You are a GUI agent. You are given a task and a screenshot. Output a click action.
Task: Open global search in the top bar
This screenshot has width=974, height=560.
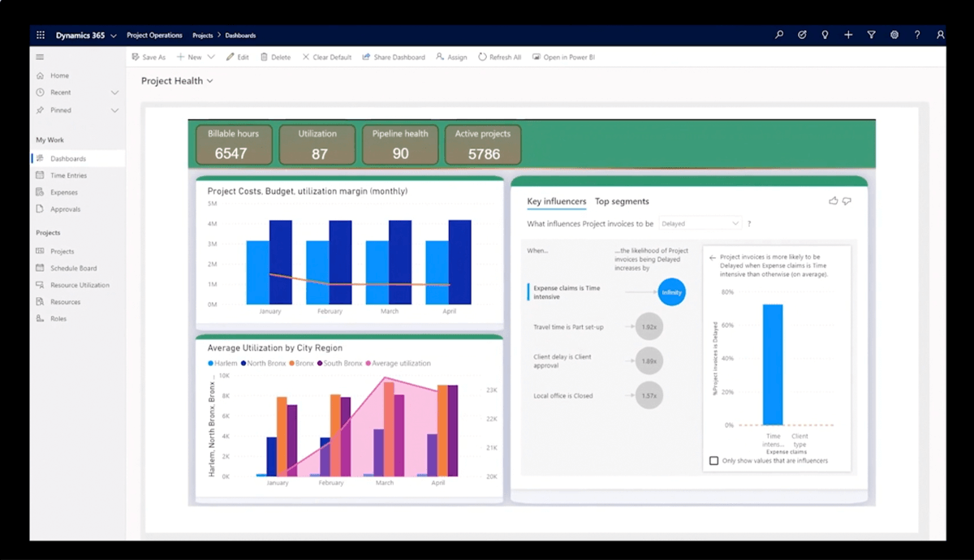coord(778,35)
